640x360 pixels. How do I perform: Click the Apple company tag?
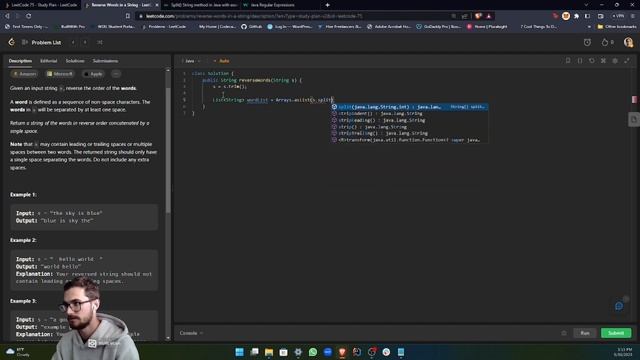93,74
